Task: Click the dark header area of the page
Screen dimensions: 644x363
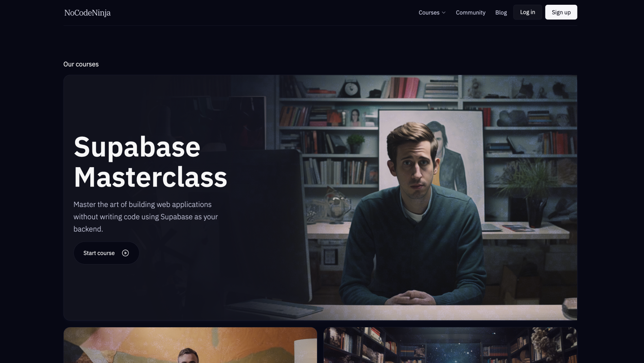Action: (x=272, y=13)
